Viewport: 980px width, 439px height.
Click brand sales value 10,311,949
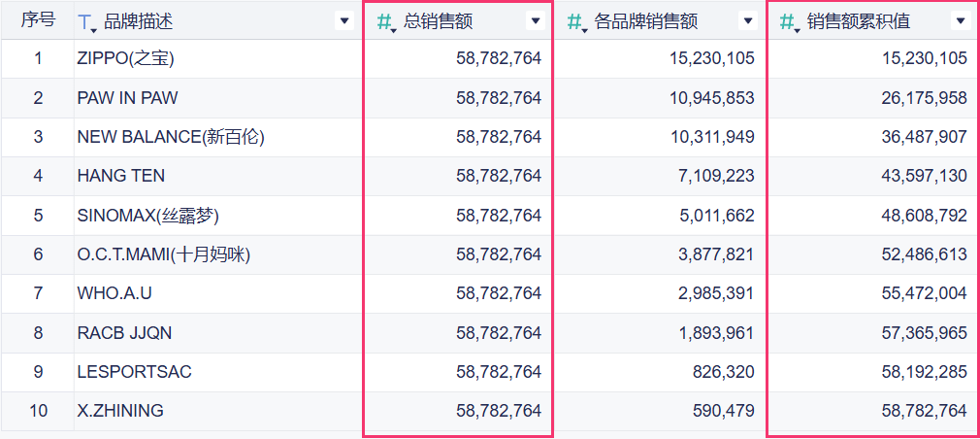coord(712,137)
